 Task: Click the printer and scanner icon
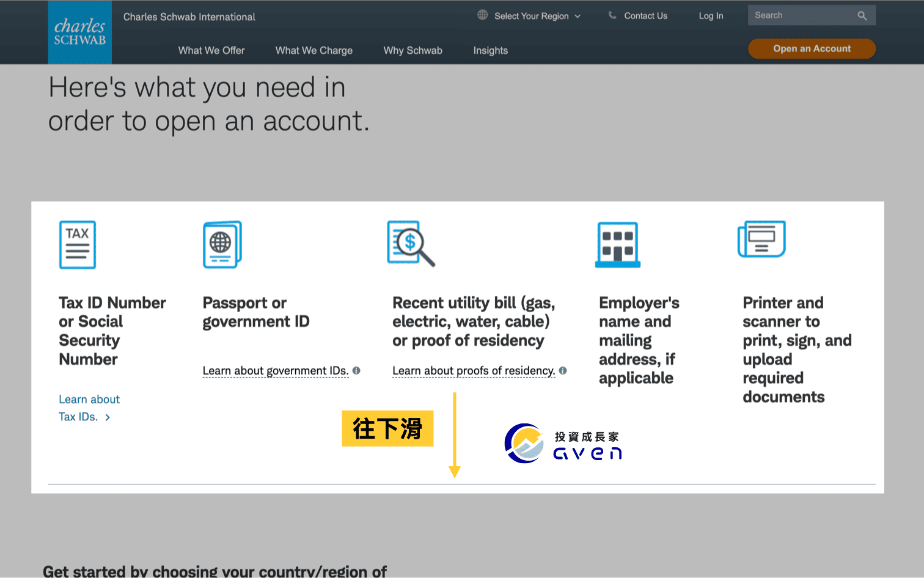click(761, 240)
